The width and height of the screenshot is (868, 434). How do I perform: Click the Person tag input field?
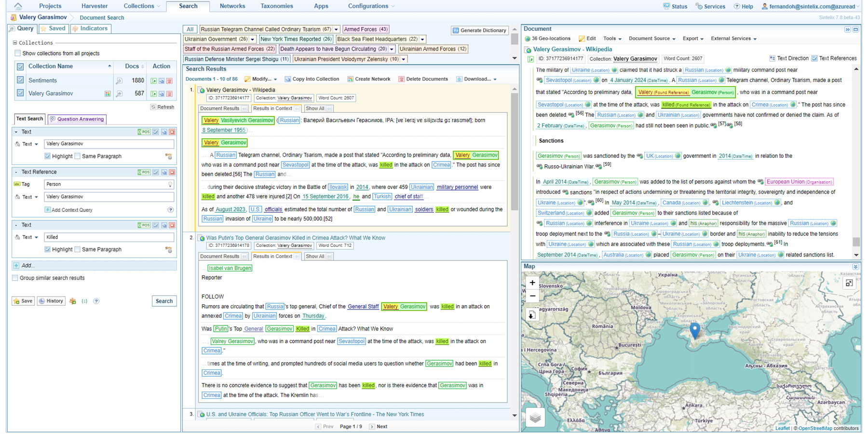[x=109, y=184]
